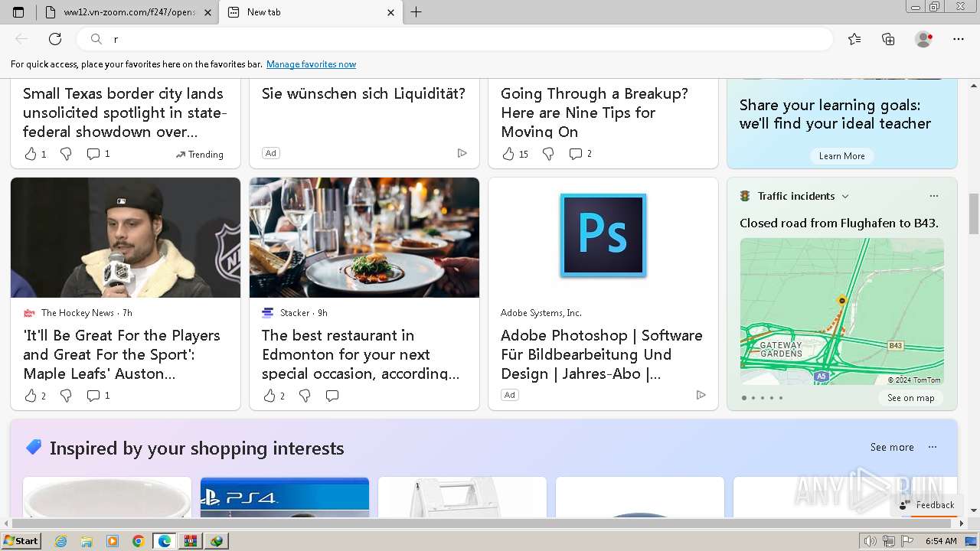Click the taskbar clock showing 6:54 AM

click(941, 541)
